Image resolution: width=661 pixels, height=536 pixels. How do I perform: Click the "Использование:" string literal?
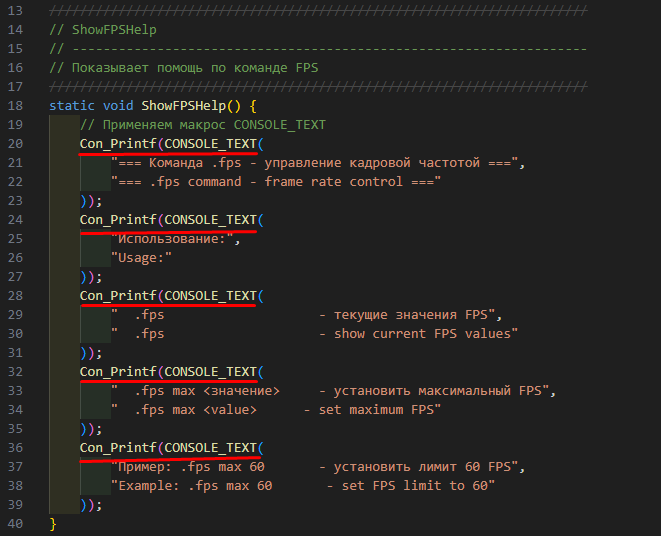[x=175, y=238]
